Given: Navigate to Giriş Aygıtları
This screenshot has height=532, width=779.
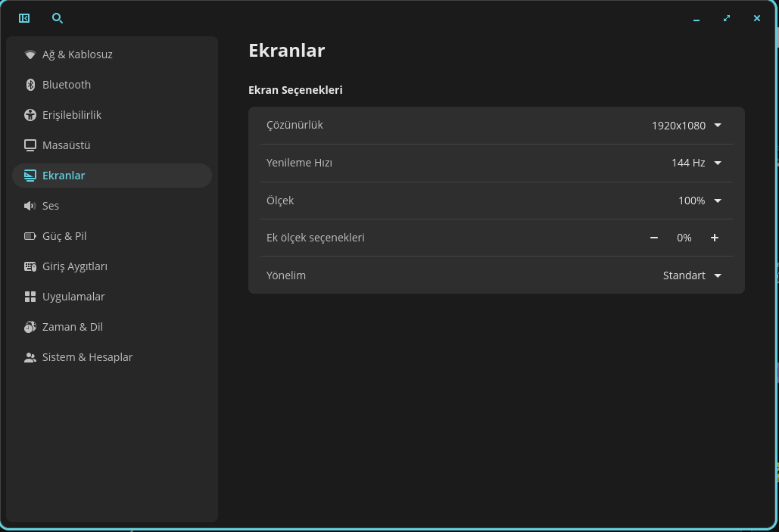Looking at the screenshot, I should pos(112,266).
